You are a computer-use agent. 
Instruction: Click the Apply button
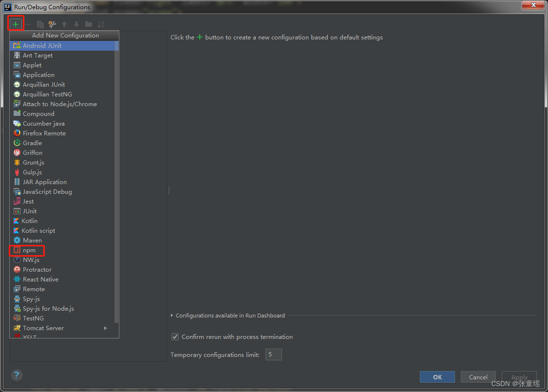pos(519,377)
